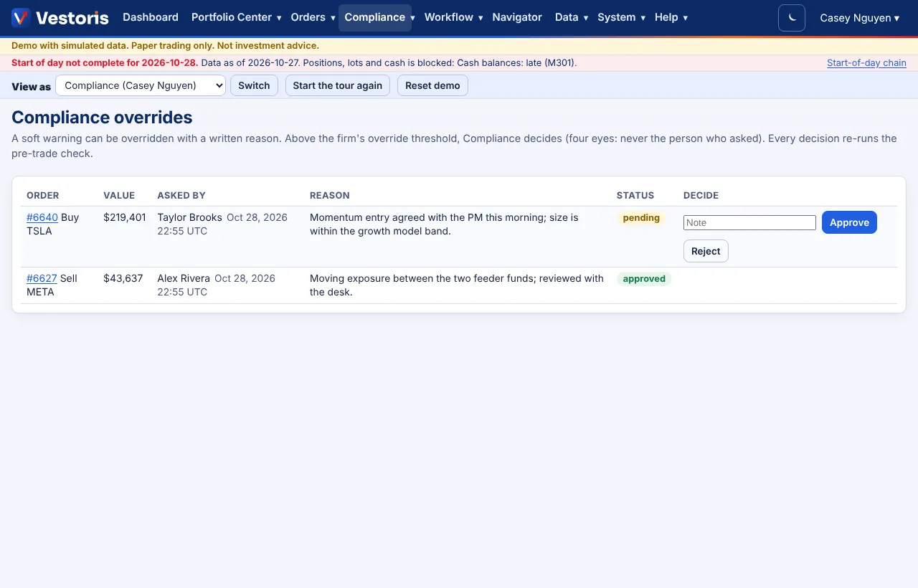This screenshot has height=588, width=918.
Task: Expand the Workflow menu
Action: pos(453,17)
